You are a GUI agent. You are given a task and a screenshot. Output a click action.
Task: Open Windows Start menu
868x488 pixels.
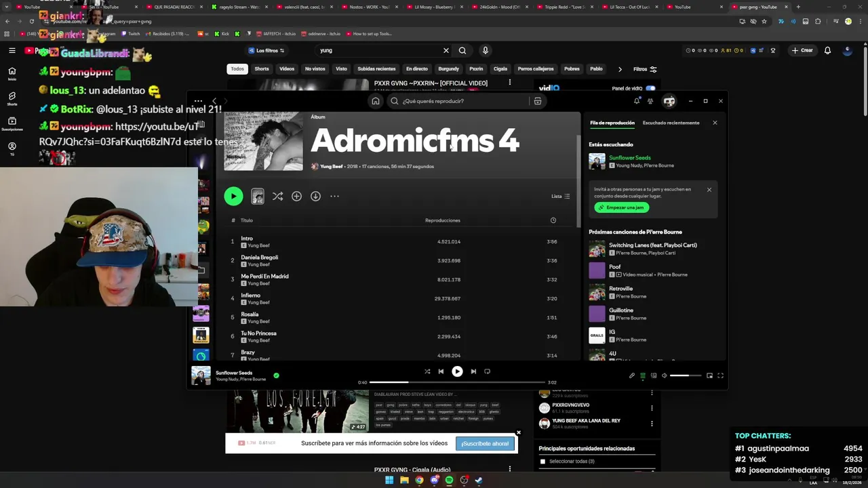coord(389,480)
